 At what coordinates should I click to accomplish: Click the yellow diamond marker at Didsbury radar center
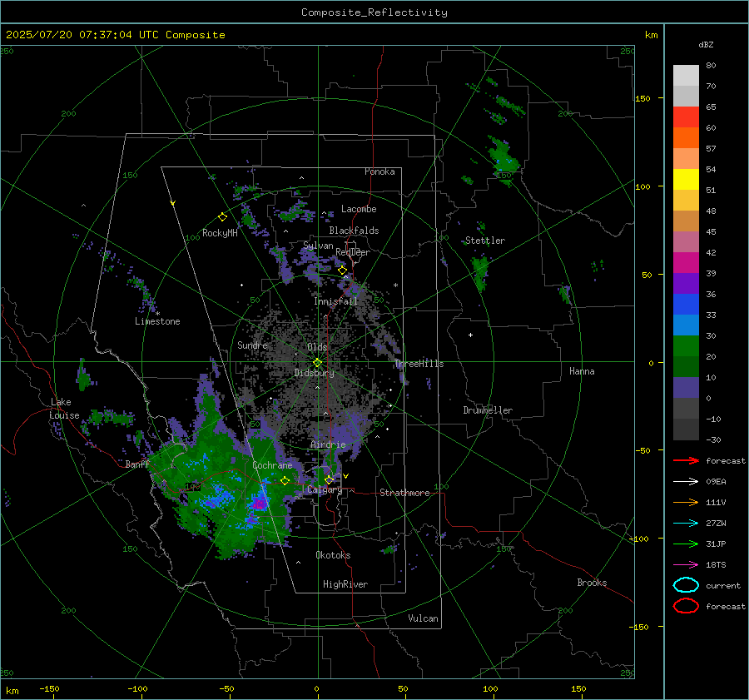pyautogui.click(x=317, y=363)
